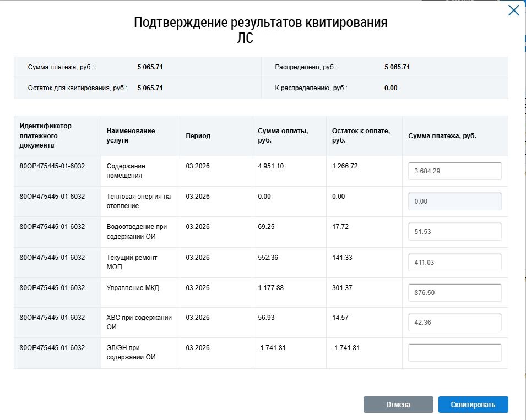Click remaining amount 1 266.72
Image resolution: width=526 pixels, height=420 pixels.
(x=345, y=166)
